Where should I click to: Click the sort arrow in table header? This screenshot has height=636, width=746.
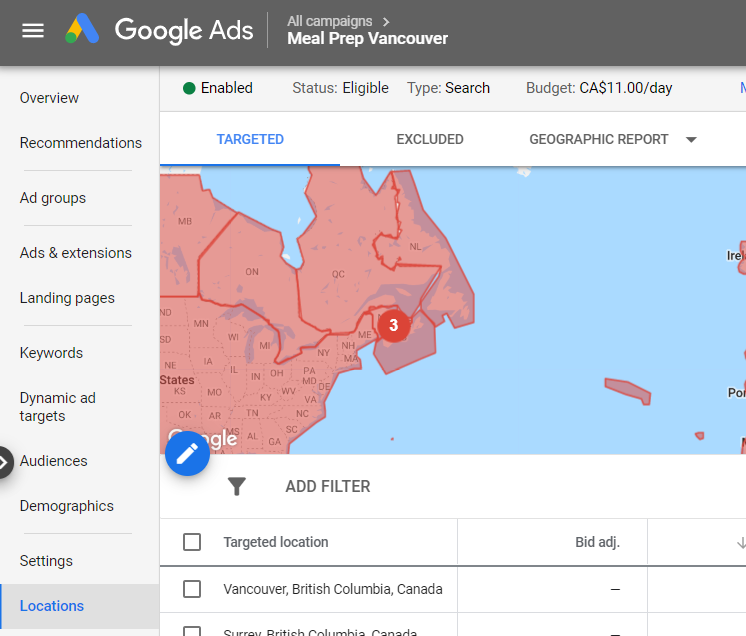point(740,542)
